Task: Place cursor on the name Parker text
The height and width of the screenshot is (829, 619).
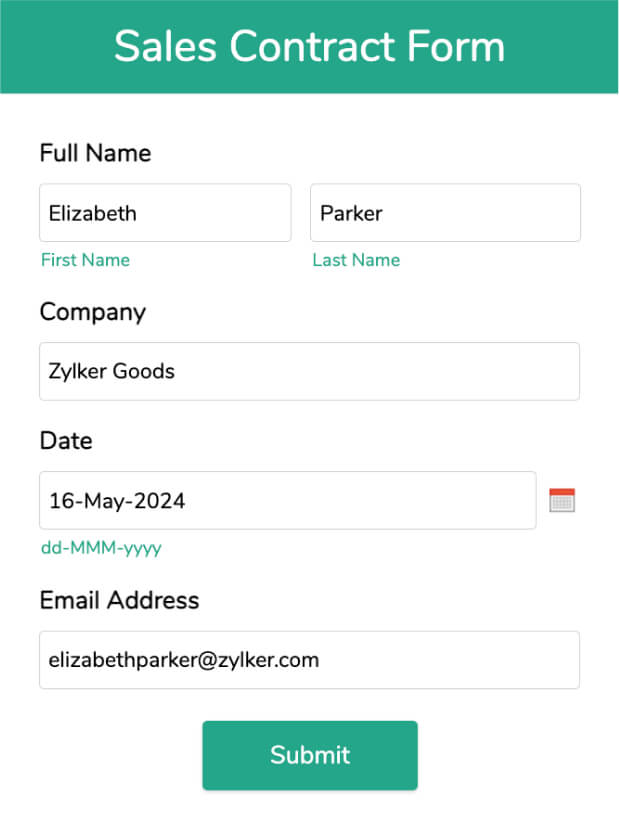Action: point(352,214)
